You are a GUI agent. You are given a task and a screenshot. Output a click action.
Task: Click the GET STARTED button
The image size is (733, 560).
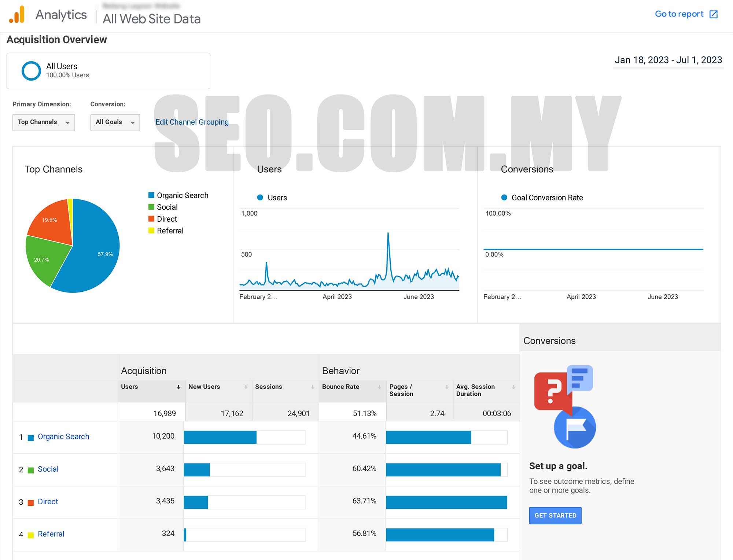coord(555,515)
